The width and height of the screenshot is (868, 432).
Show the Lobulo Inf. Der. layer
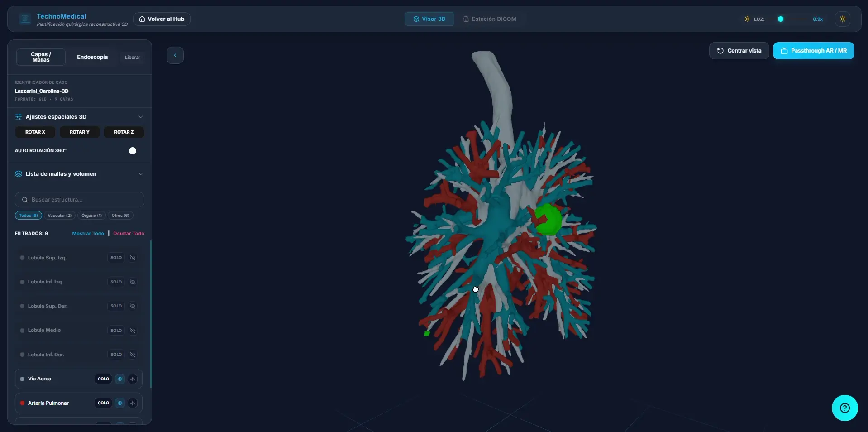pyautogui.click(x=133, y=355)
